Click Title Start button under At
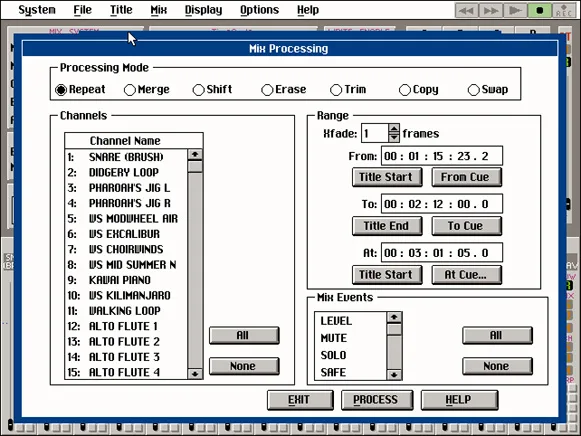The height and width of the screenshot is (436, 581). click(x=387, y=275)
